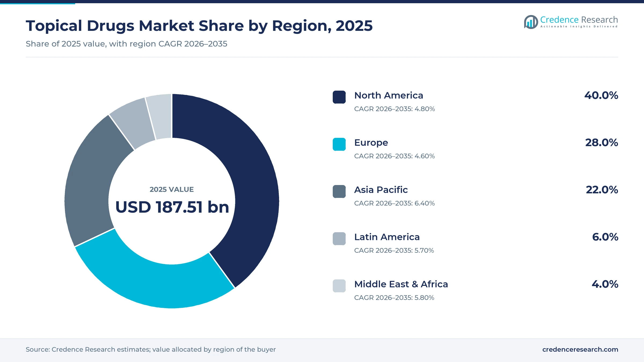Click 'CAGR 2026–2035: 6.40%' text
This screenshot has height=362, width=644.
click(x=394, y=203)
